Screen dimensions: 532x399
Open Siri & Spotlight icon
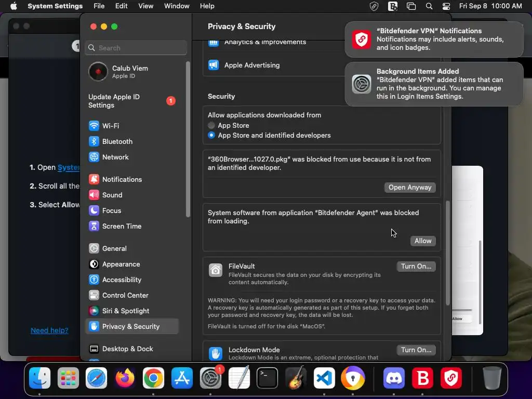94,311
